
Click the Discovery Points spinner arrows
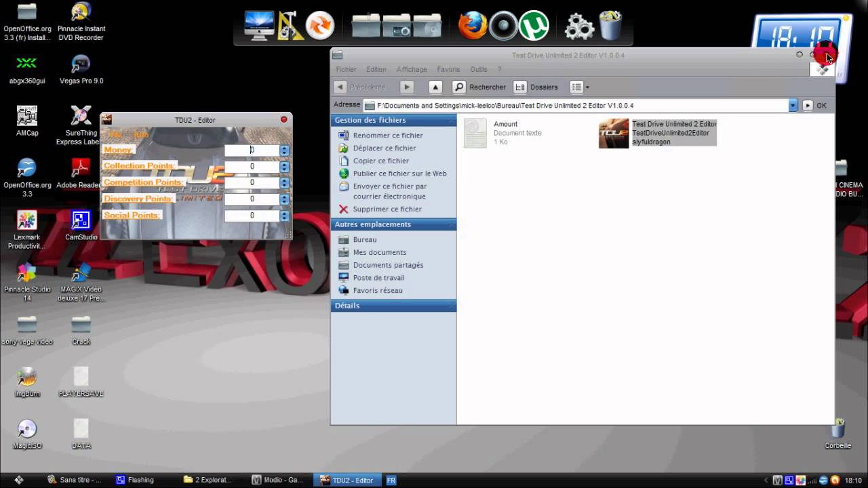[284, 199]
